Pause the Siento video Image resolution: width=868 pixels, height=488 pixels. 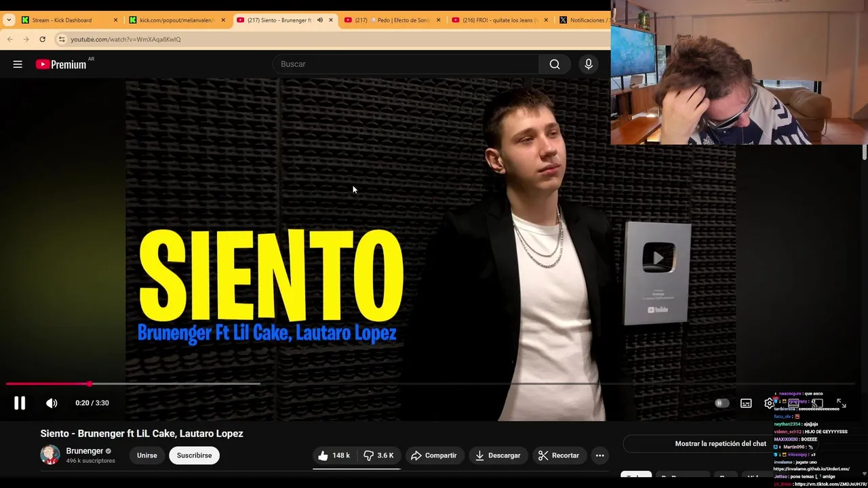[20, 403]
